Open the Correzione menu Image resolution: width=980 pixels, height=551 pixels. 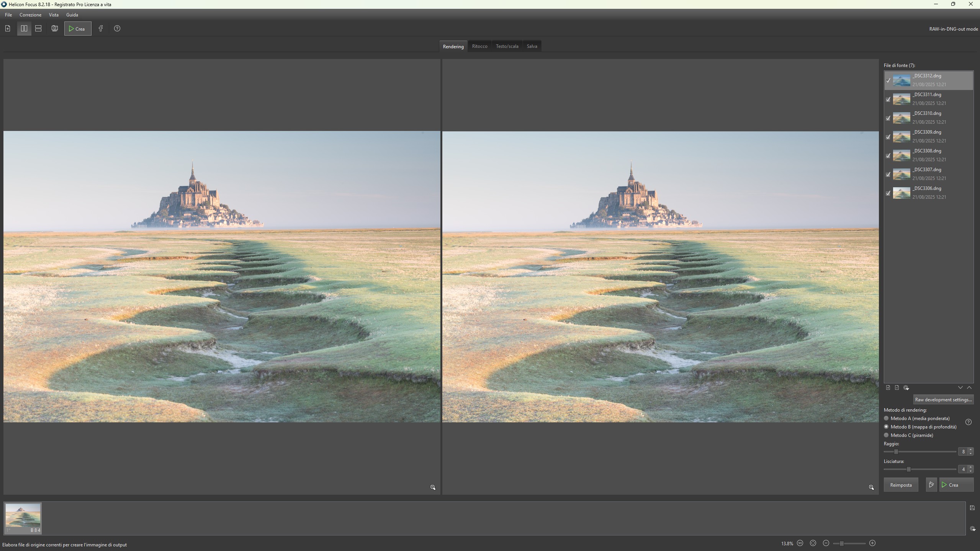(x=30, y=15)
